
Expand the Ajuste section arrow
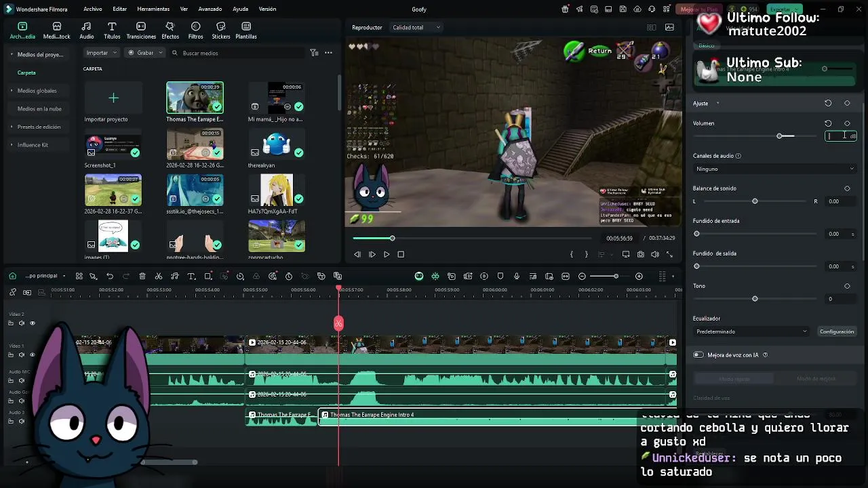pos(717,104)
